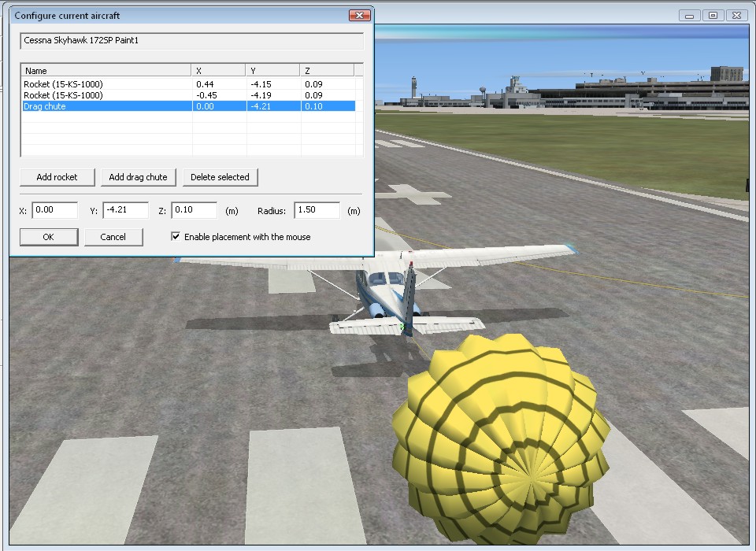This screenshot has height=551, width=756.
Task: Click the -4.15 Y value cell
Action: (x=261, y=84)
